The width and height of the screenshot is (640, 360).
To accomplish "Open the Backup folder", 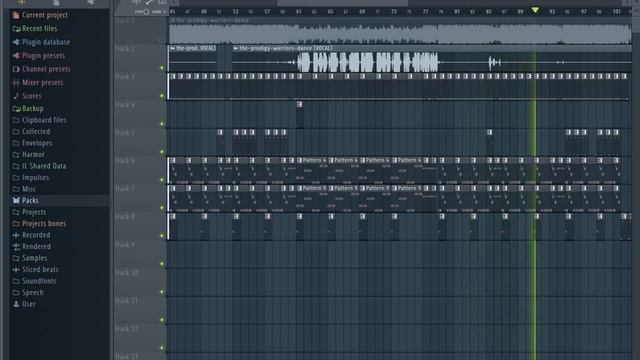I will pos(28,109).
